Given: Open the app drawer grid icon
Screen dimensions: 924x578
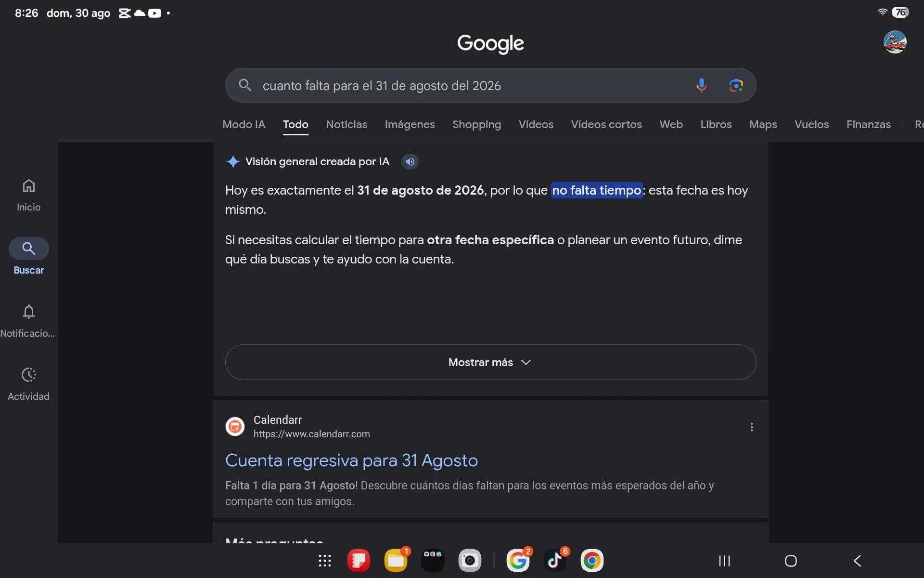Looking at the screenshot, I should [x=325, y=561].
